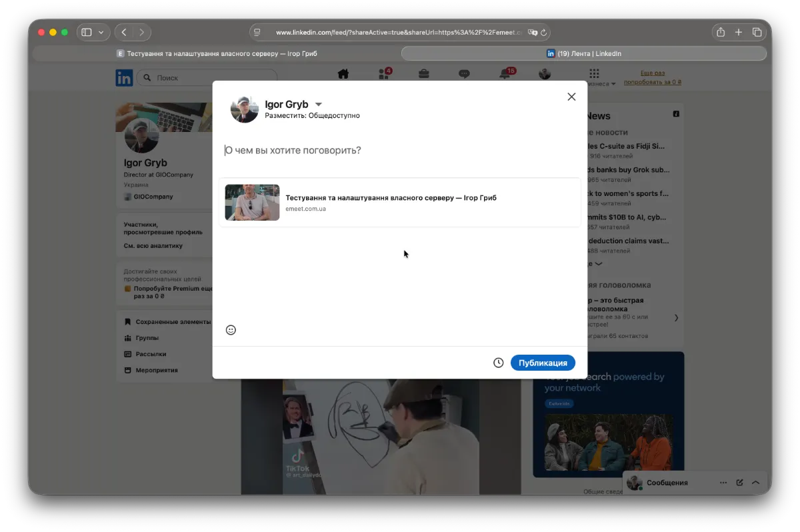
Task: Expand the Safari sidebar options chevron
Action: pyautogui.click(x=101, y=32)
